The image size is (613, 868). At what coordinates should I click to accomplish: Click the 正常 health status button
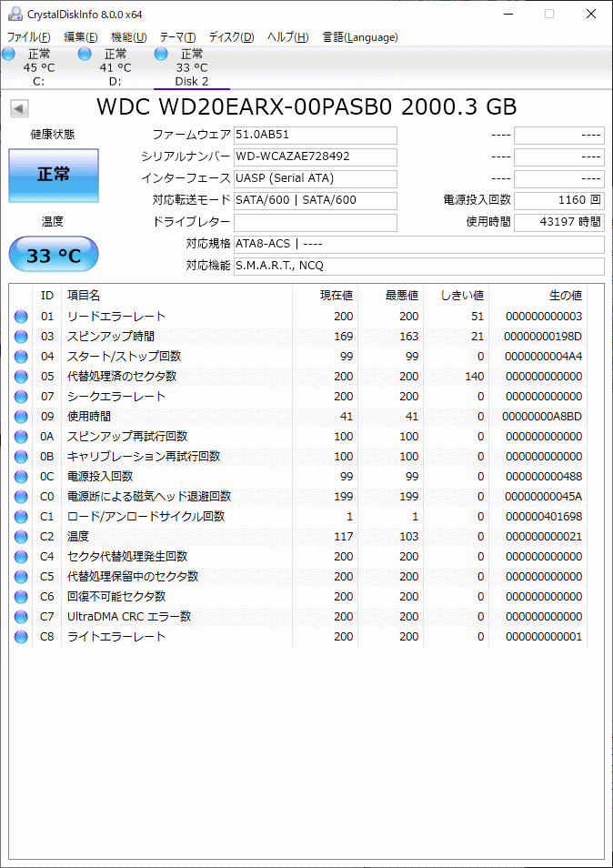[x=54, y=175]
